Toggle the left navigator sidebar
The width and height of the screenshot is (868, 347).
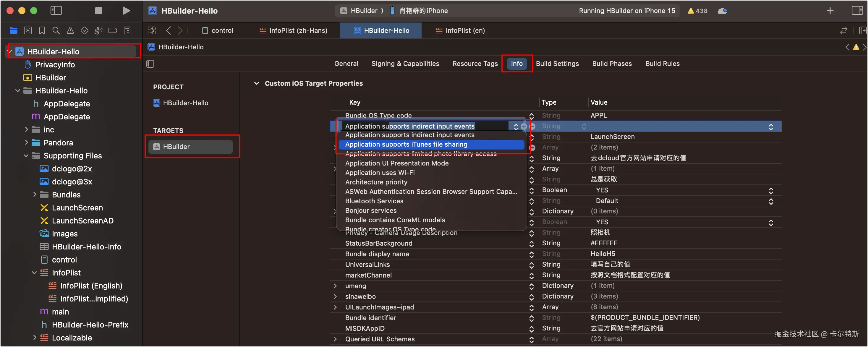56,11
